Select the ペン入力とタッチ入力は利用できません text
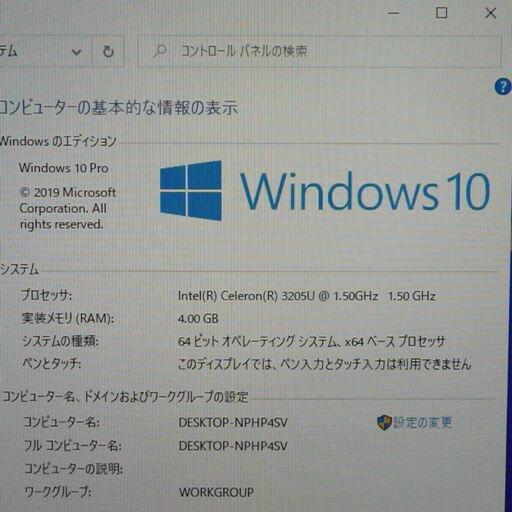 pyautogui.click(x=376, y=364)
